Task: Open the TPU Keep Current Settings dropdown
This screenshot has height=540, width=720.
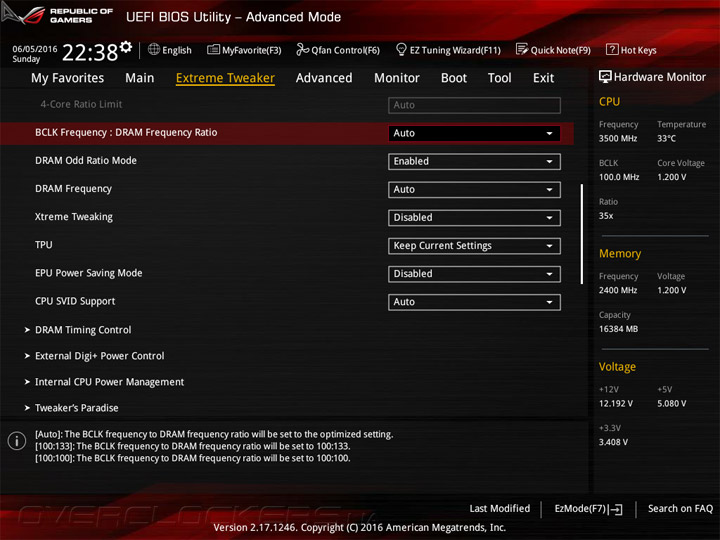Action: pos(474,246)
